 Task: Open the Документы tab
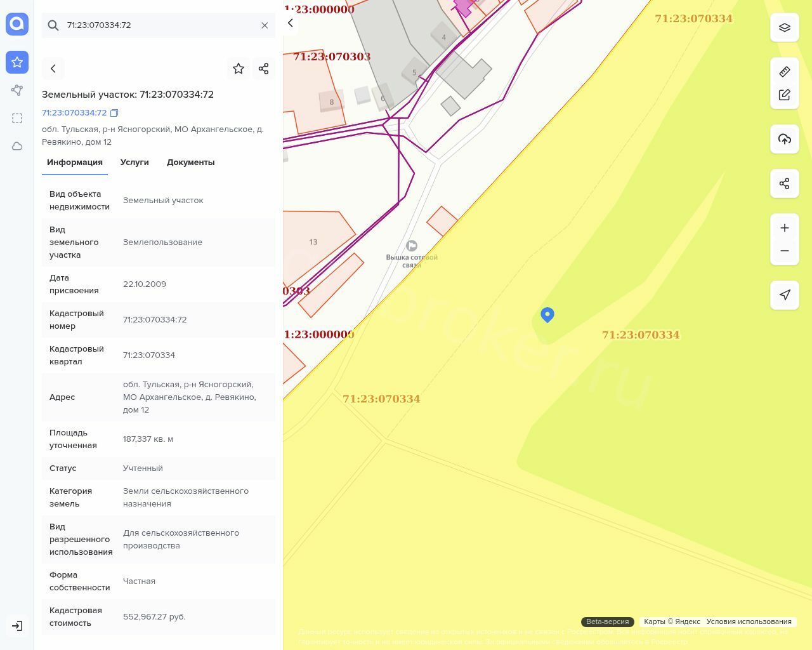(x=190, y=162)
